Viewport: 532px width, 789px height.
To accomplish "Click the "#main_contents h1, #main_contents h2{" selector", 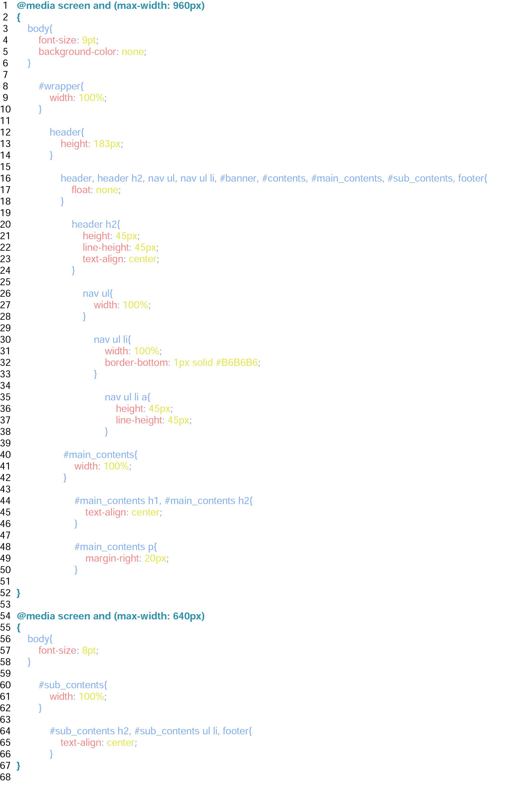I will [164, 501].
